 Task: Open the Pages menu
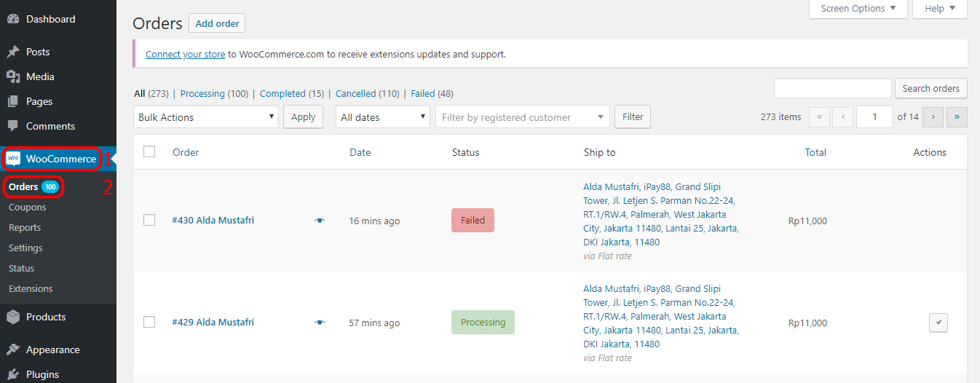[58, 101]
